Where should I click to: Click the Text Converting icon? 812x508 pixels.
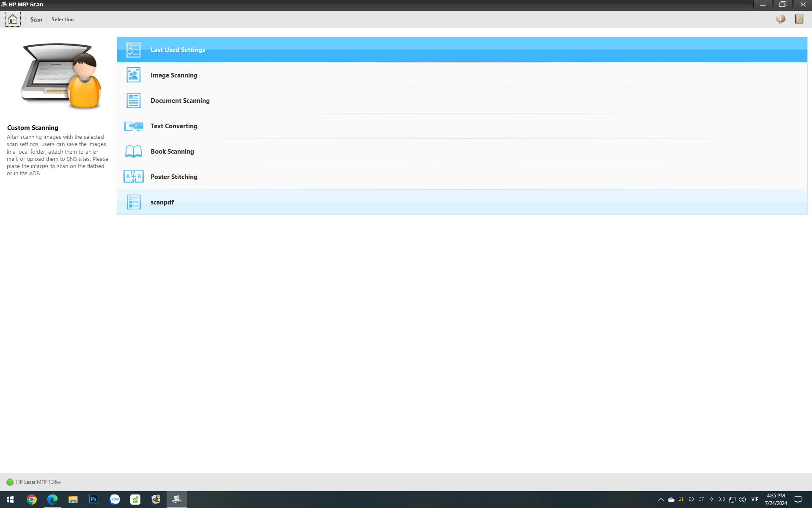pyautogui.click(x=133, y=126)
